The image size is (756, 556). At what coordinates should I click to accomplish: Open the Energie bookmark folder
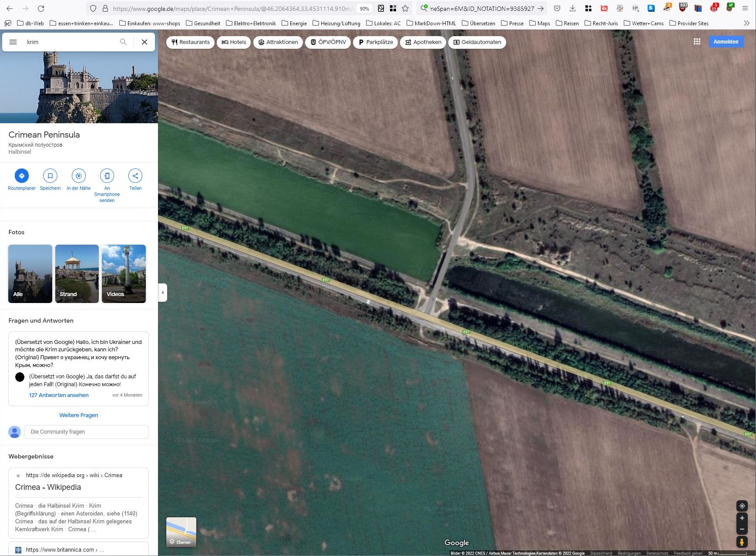tap(294, 23)
